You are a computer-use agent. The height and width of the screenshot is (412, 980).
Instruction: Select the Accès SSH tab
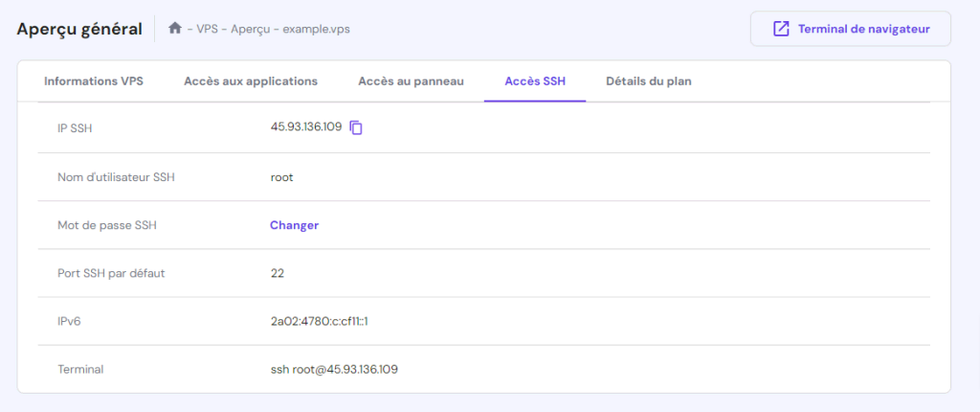535,81
